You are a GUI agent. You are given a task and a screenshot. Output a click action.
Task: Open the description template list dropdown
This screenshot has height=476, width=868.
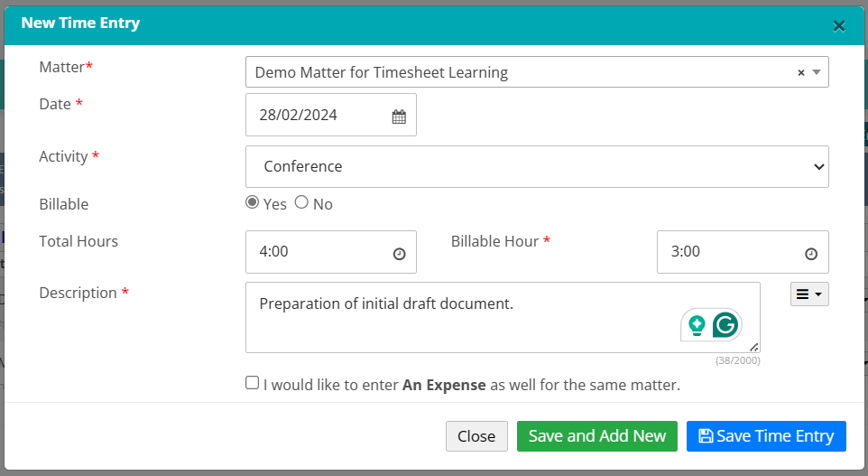coord(809,294)
